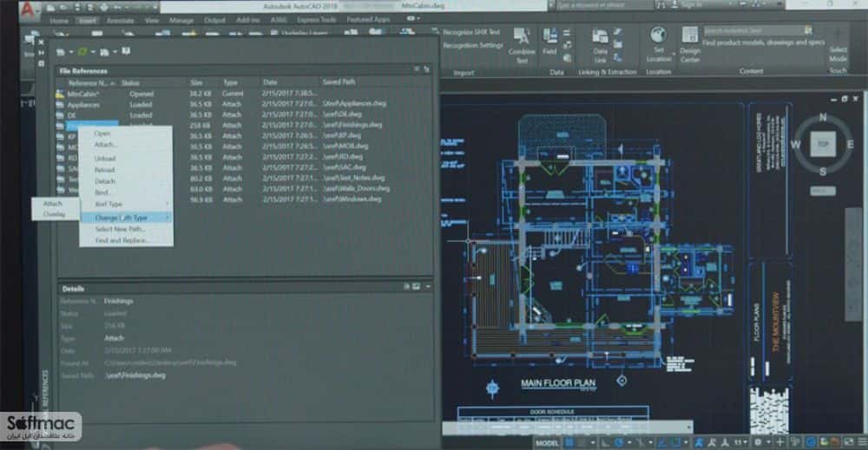Click the TOP face of ViewCube
The image size is (868, 450).
(x=823, y=144)
